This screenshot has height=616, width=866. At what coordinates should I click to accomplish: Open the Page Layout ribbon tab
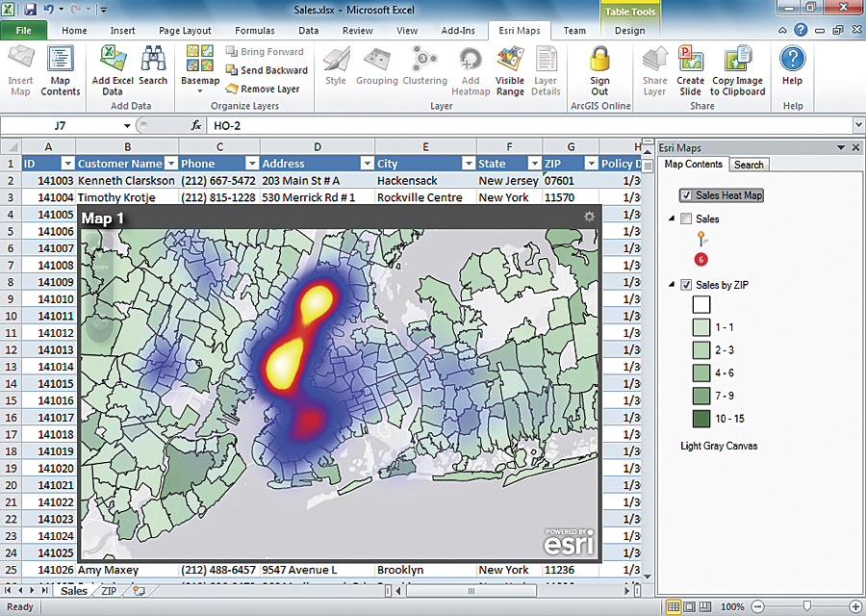[181, 30]
